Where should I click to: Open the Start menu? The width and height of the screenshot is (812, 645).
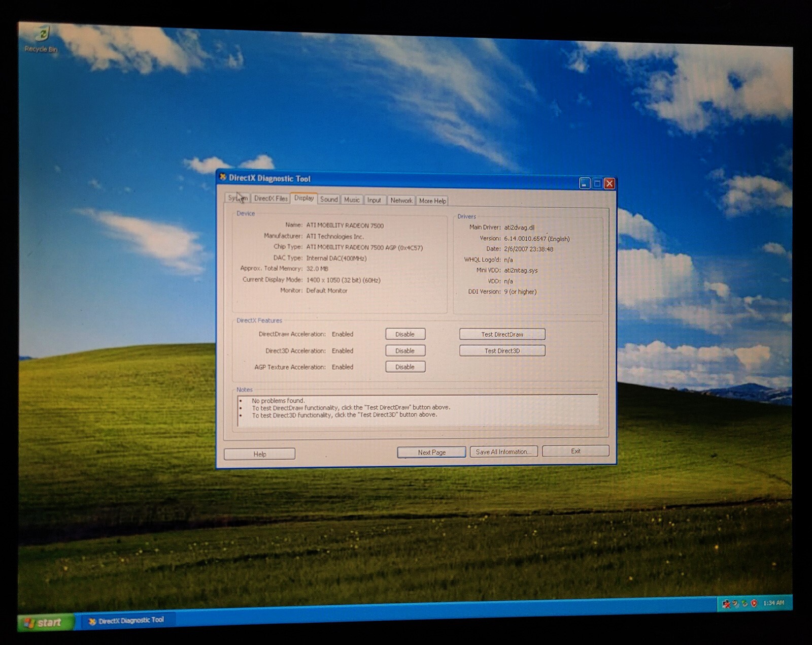(x=46, y=622)
